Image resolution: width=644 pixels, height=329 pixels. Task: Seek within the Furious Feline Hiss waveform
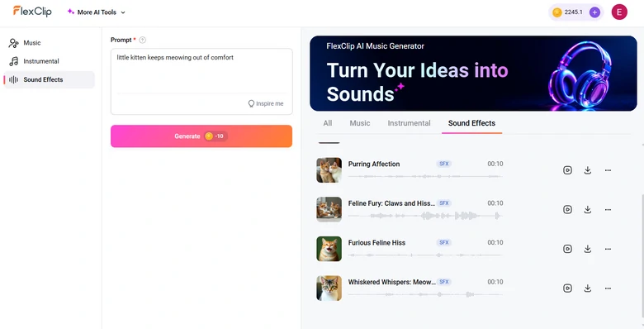425,255
